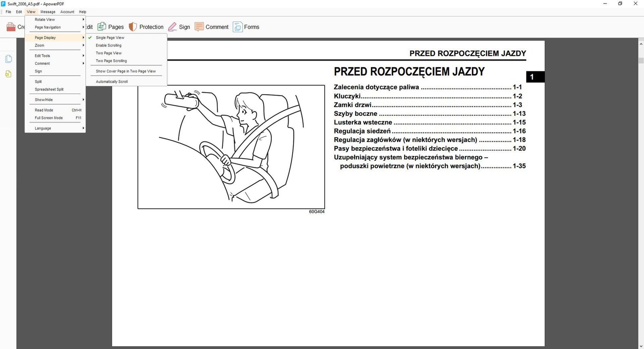Click the scrollbar down arrow

641,346
